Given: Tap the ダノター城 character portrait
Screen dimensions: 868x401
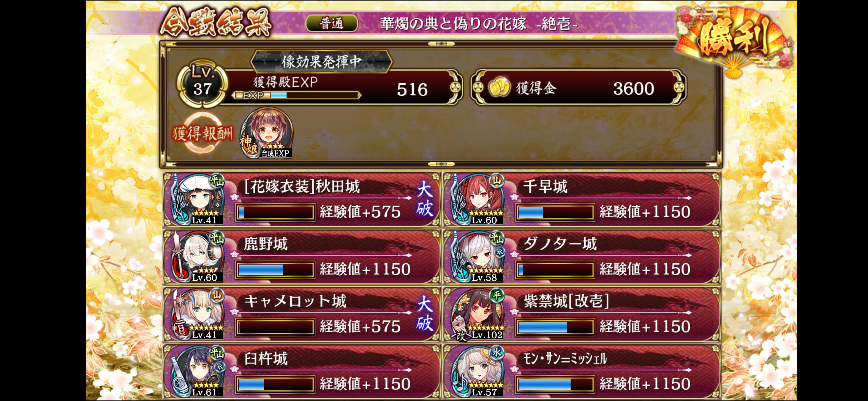Looking at the screenshot, I should (x=477, y=256).
